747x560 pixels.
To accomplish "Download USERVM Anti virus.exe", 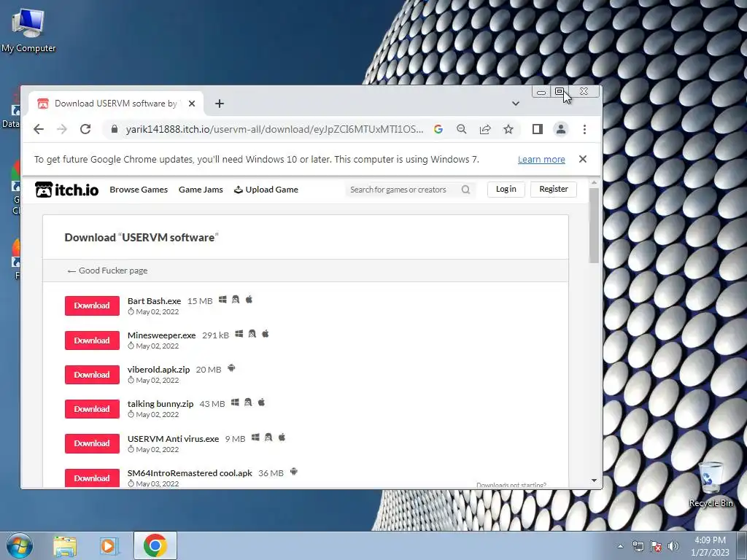I will coord(92,443).
